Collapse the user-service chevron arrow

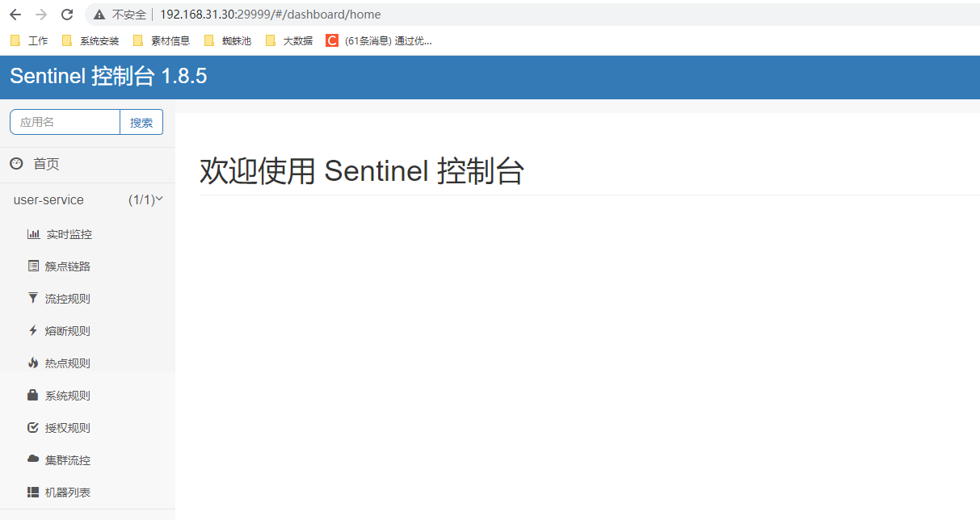tap(159, 199)
